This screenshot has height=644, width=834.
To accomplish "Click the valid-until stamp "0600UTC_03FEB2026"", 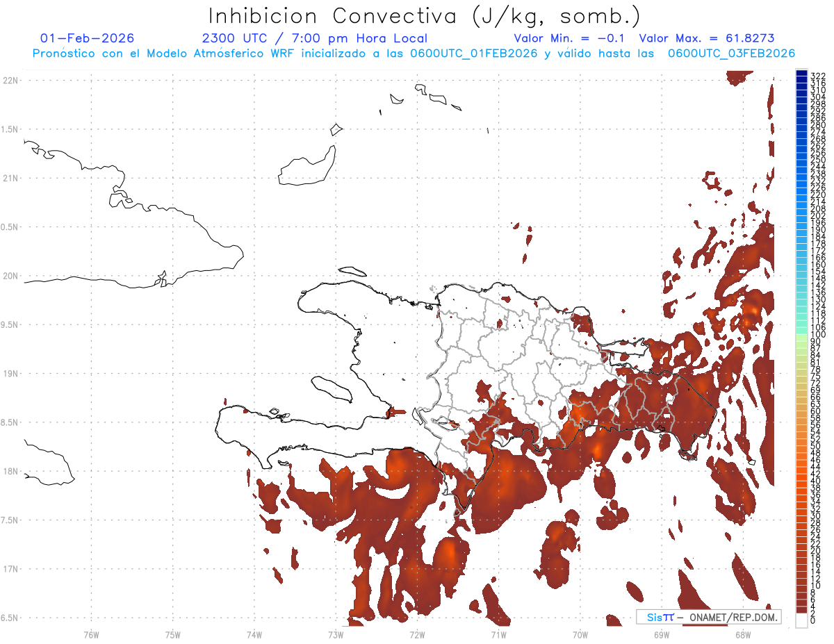I will coord(731,53).
